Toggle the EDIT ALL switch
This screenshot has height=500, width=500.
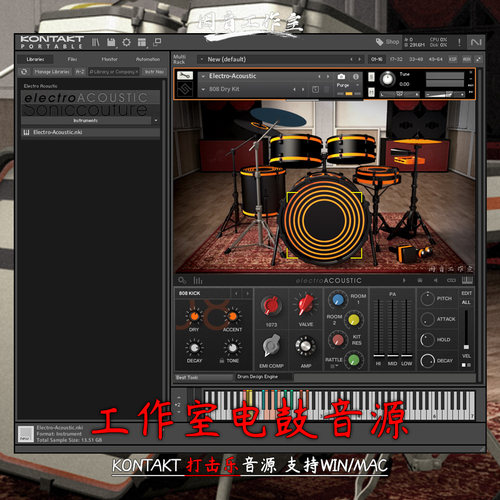tap(466, 298)
